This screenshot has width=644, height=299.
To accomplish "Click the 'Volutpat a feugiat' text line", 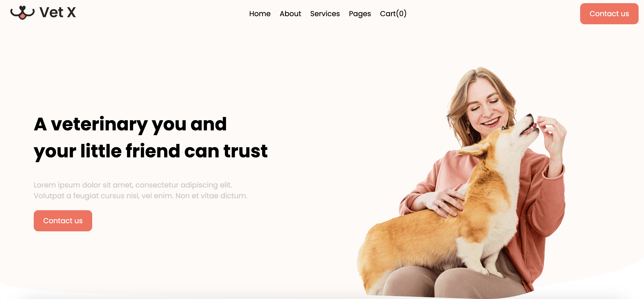I will [x=141, y=196].
